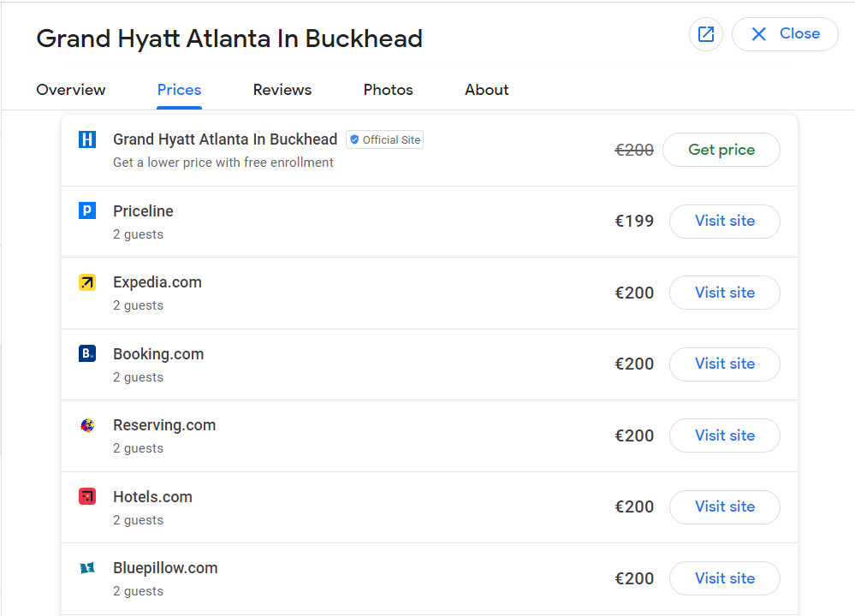Click the Official Site verified badge
This screenshot has width=855, height=616.
[x=384, y=139]
